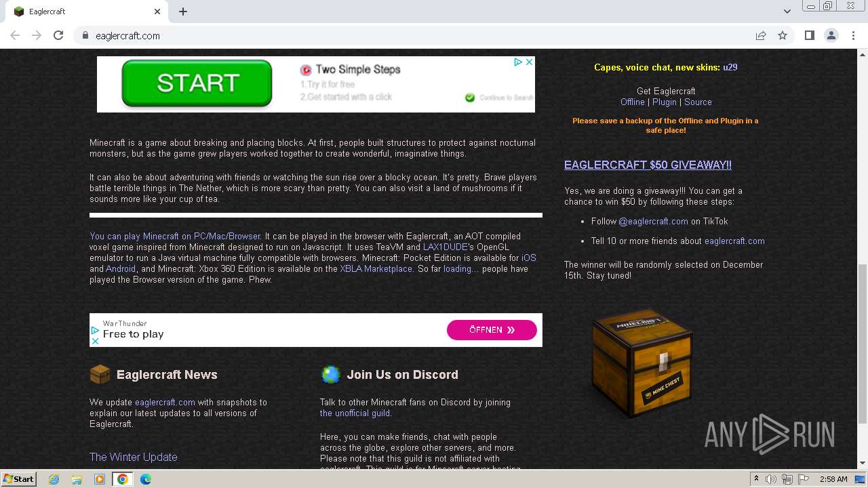Open The Winter Update article link
Image resolution: width=868 pixels, height=488 pixels.
pos(134,457)
